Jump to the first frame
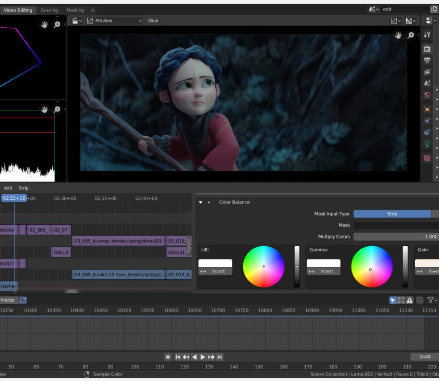The image size is (439, 381). tap(178, 357)
